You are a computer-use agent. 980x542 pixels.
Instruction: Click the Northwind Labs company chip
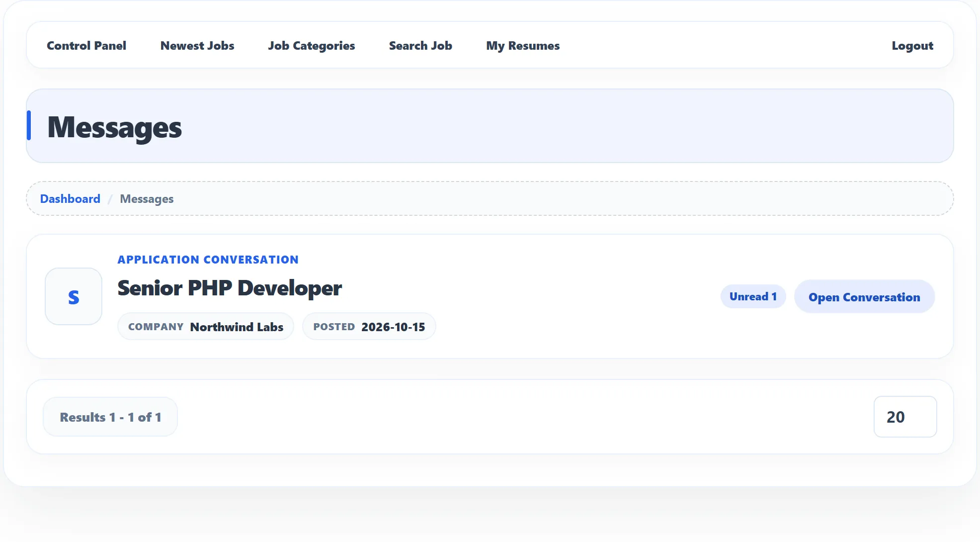point(206,327)
